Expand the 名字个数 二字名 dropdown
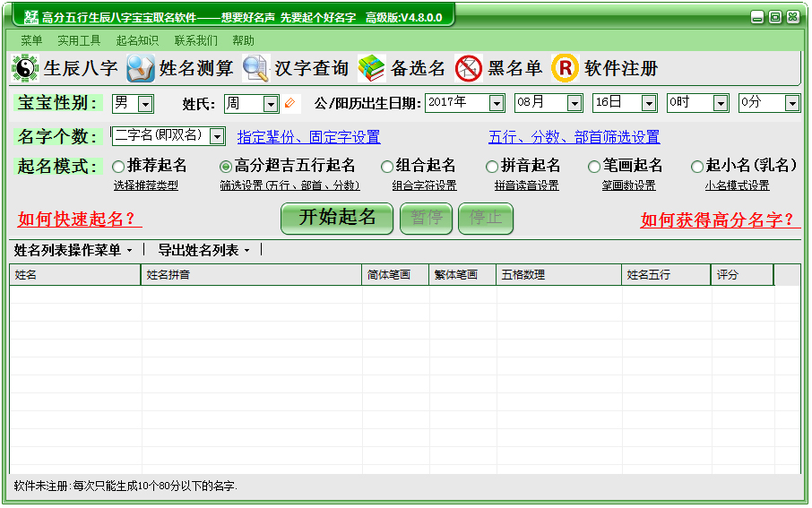The width and height of the screenshot is (812, 508). [217, 136]
